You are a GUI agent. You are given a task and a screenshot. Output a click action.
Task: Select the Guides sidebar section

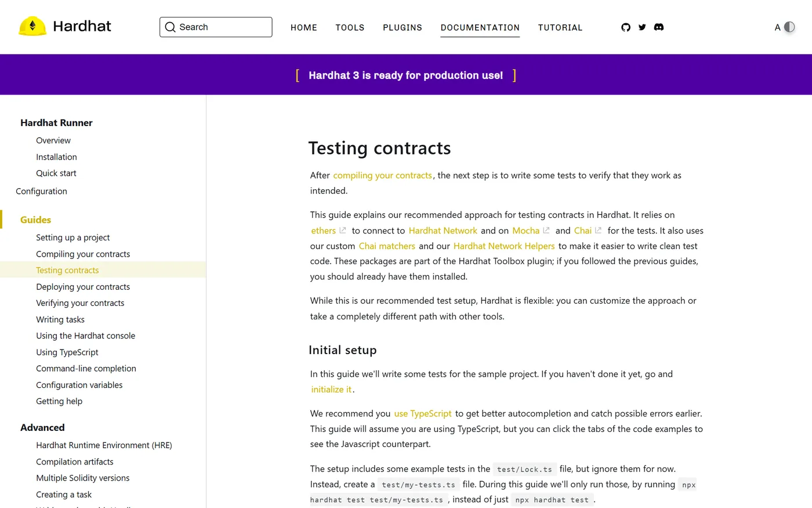pos(35,219)
